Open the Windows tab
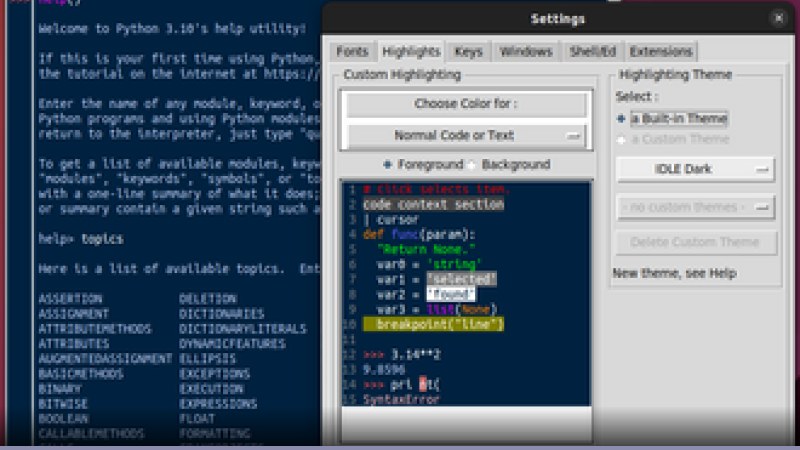Viewport: 800px width, 450px height. 526,52
